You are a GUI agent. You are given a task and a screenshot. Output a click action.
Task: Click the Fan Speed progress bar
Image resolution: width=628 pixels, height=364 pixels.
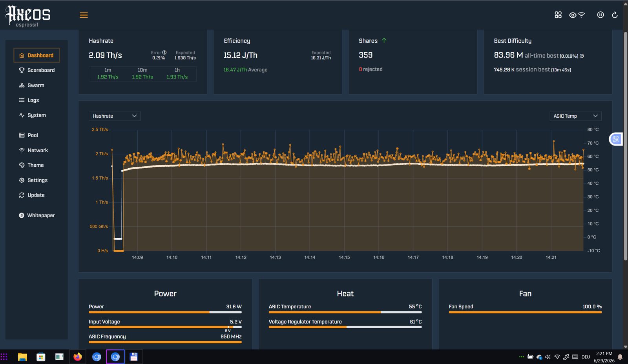525,312
